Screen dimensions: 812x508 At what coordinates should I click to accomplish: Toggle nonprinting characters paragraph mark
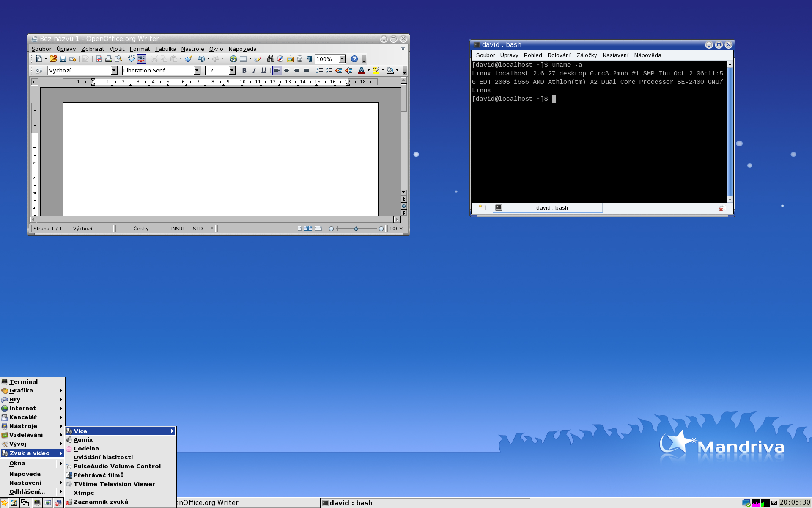(310, 59)
